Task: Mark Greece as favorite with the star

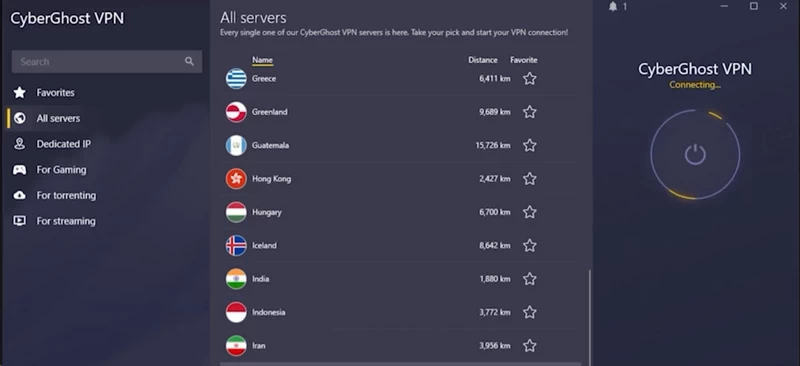Action: (x=530, y=79)
